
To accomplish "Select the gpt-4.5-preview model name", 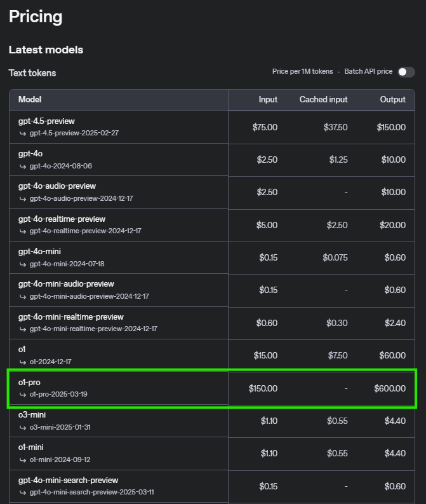I will click(46, 121).
